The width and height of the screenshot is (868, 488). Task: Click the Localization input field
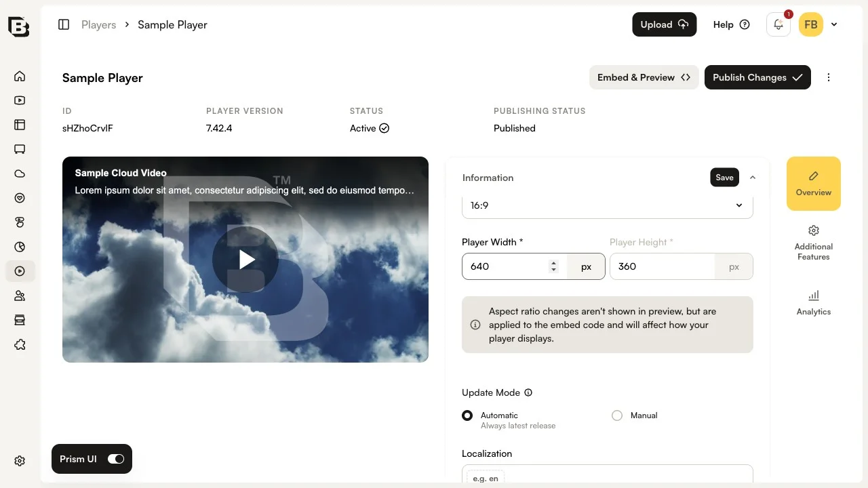point(607,474)
